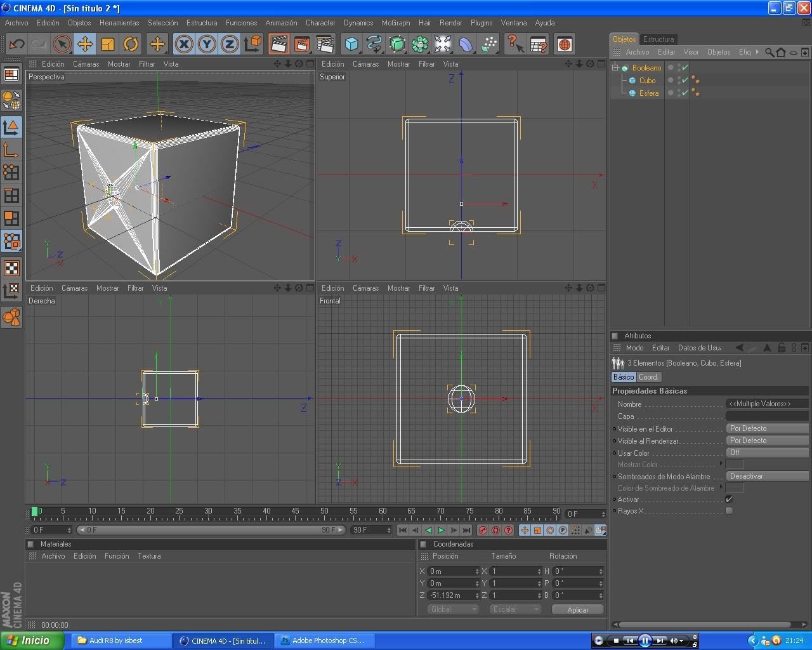The height and width of the screenshot is (650, 812).
Task: Toggle Y axis lock
Action: click(x=207, y=44)
